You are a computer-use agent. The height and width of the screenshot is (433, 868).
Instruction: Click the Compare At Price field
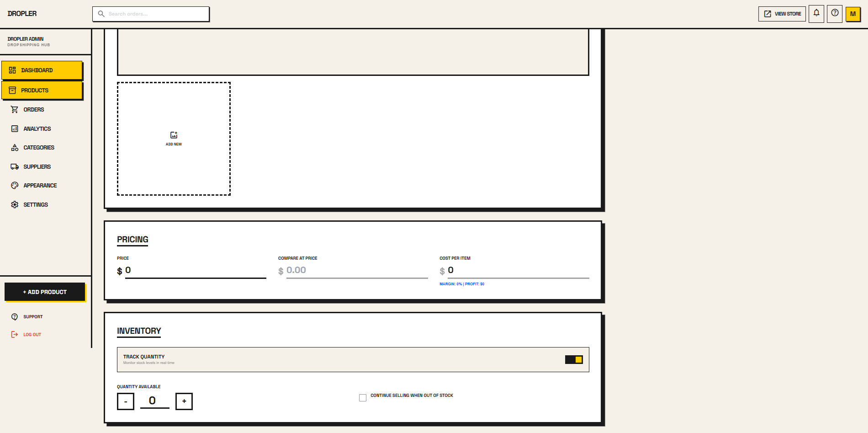[x=356, y=270]
